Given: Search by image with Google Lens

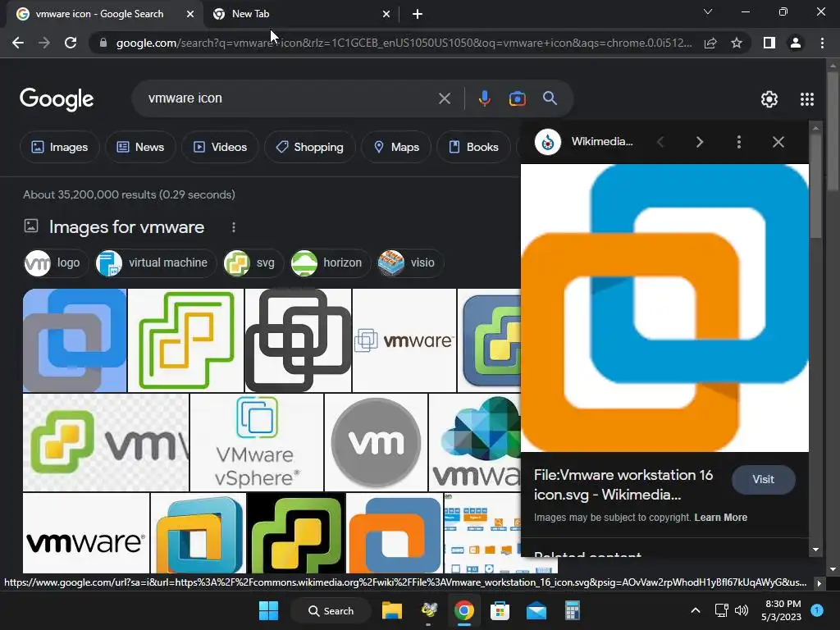Looking at the screenshot, I should [517, 98].
